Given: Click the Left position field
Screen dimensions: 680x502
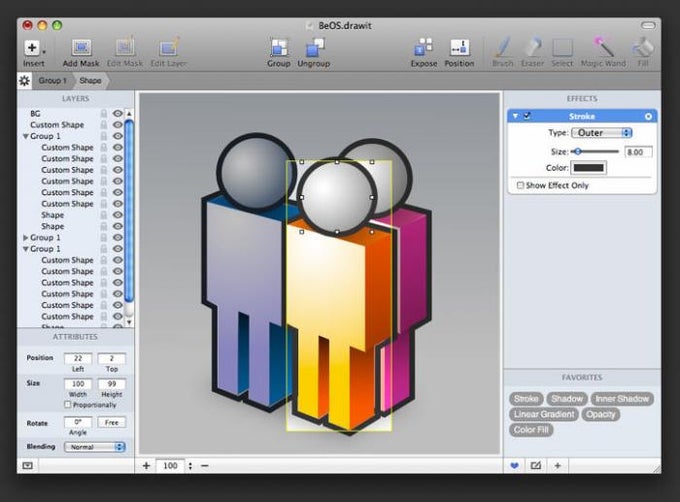Looking at the screenshot, I should point(78,358).
